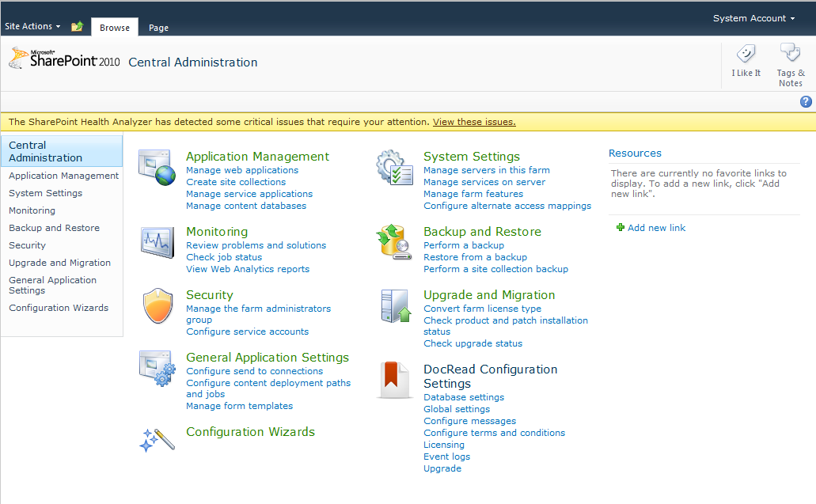Click View these issues link
816x504 pixels.
point(474,122)
